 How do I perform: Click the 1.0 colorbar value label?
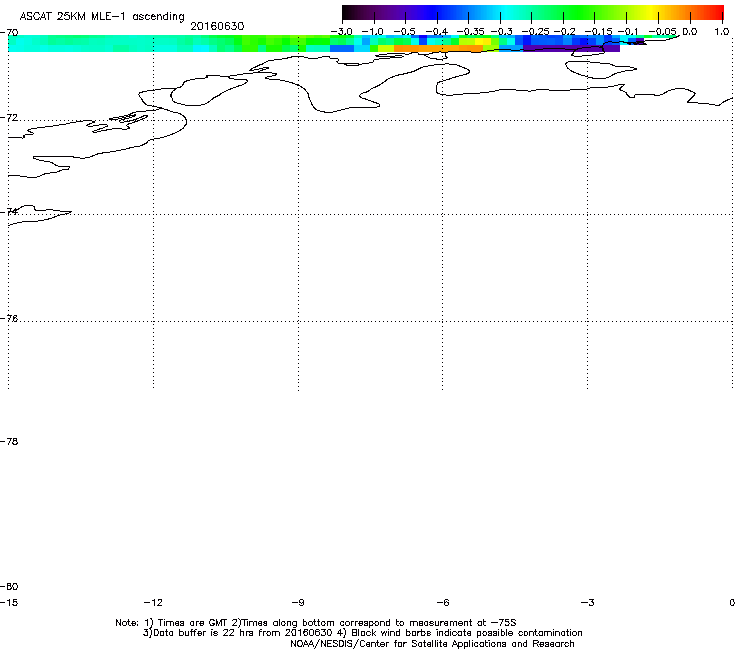[722, 32]
